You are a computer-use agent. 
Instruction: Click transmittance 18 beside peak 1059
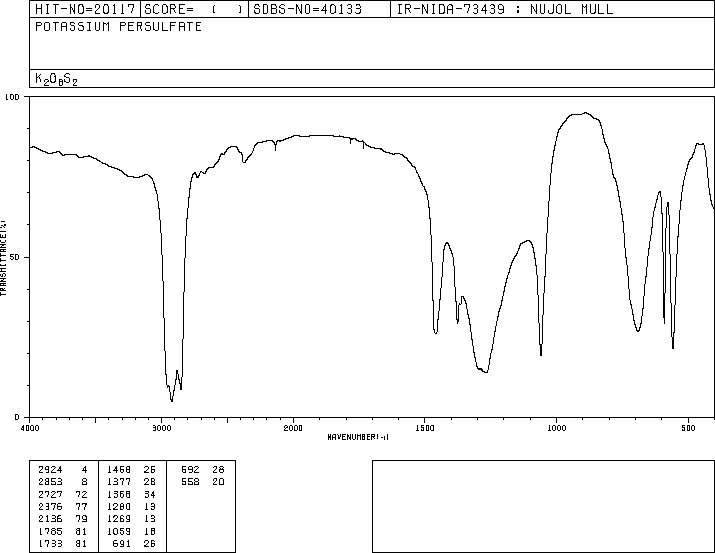pos(150,531)
